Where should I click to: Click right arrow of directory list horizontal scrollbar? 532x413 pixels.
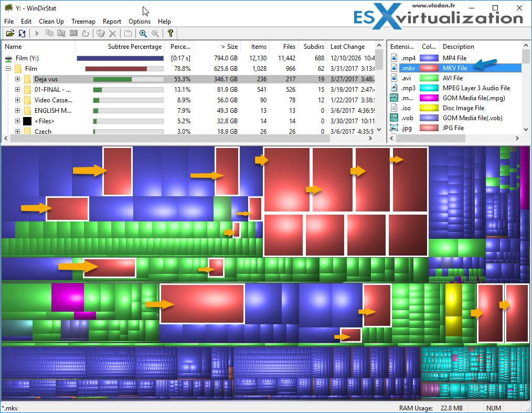click(370, 138)
